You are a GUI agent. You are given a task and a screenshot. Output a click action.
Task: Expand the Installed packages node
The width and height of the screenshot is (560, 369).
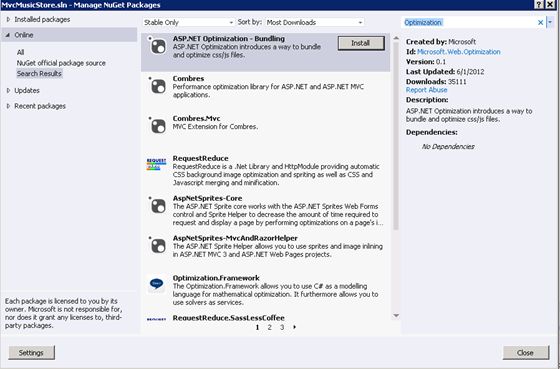(9, 20)
